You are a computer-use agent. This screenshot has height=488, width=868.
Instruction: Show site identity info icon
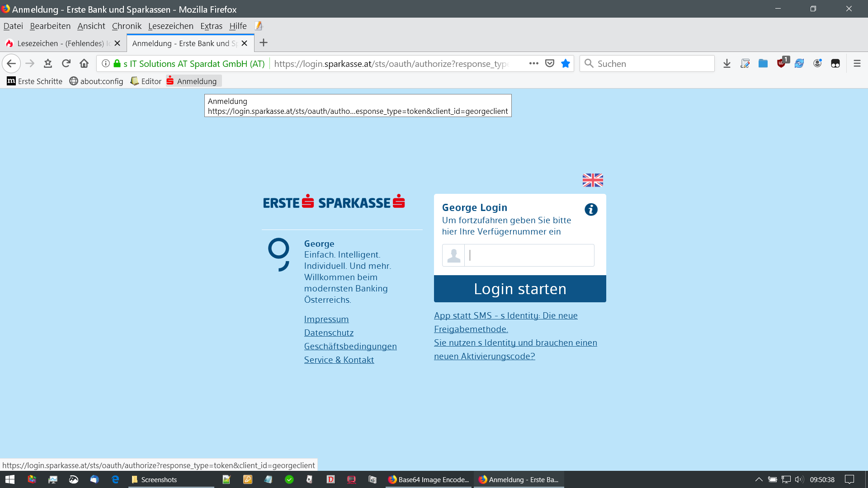(x=106, y=63)
